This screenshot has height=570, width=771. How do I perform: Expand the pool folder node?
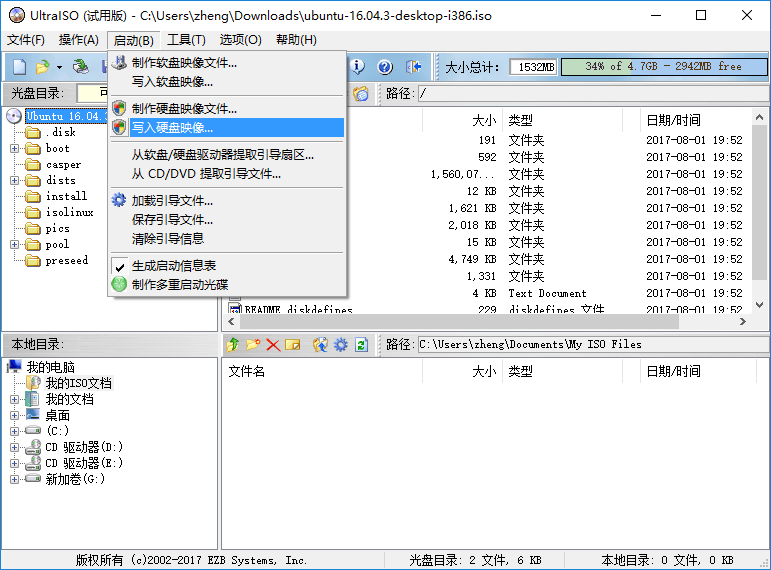pos(14,244)
